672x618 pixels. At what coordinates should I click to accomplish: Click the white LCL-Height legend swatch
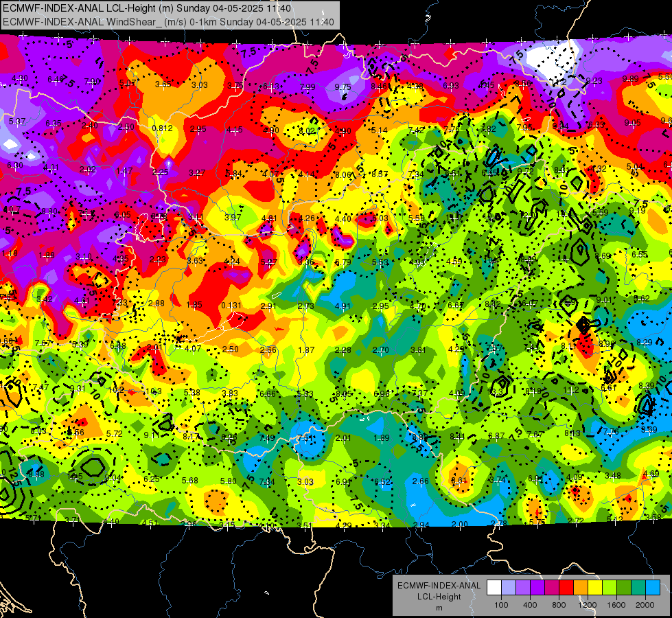494,588
